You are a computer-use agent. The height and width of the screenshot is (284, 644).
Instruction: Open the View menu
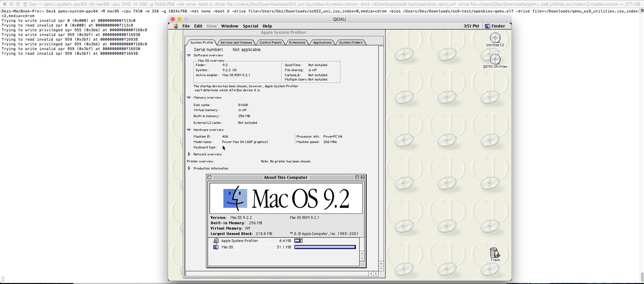coord(212,26)
